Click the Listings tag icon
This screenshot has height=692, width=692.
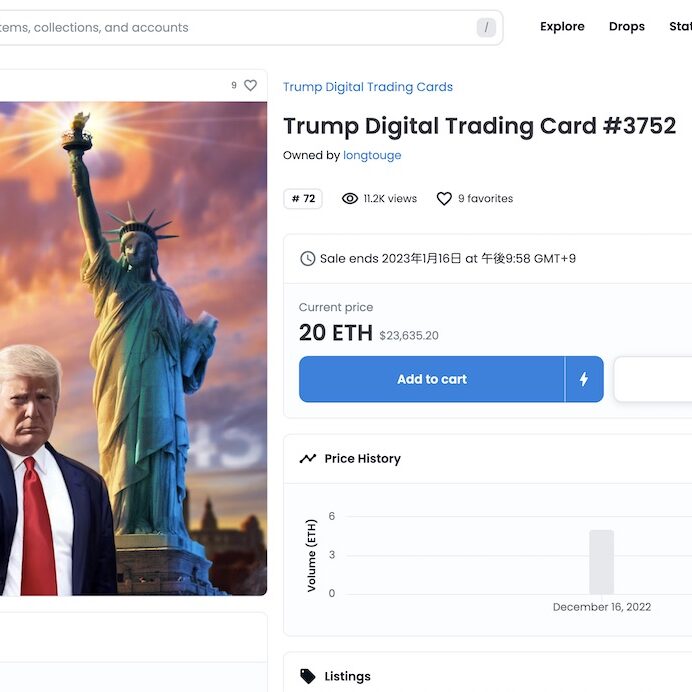point(308,676)
